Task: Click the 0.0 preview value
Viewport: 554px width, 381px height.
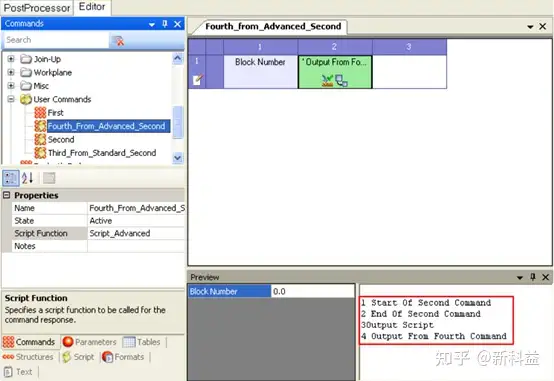Action: click(x=312, y=291)
